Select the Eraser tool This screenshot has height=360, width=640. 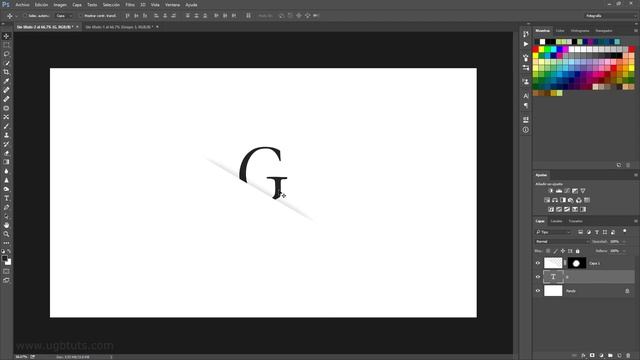pyautogui.click(x=6, y=153)
